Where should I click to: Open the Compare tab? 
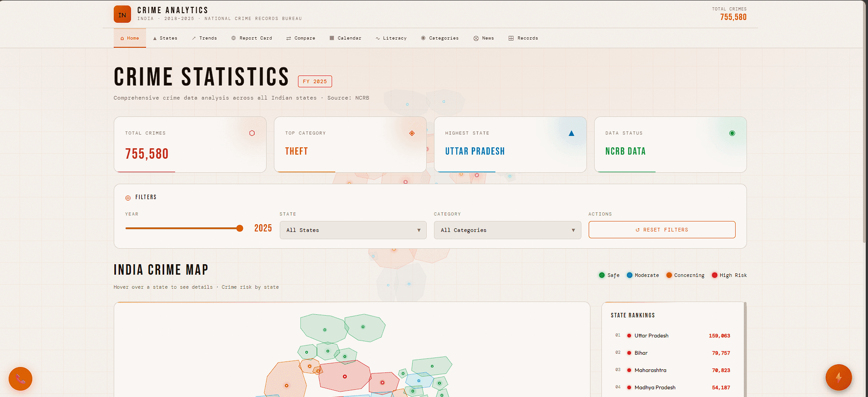point(301,38)
